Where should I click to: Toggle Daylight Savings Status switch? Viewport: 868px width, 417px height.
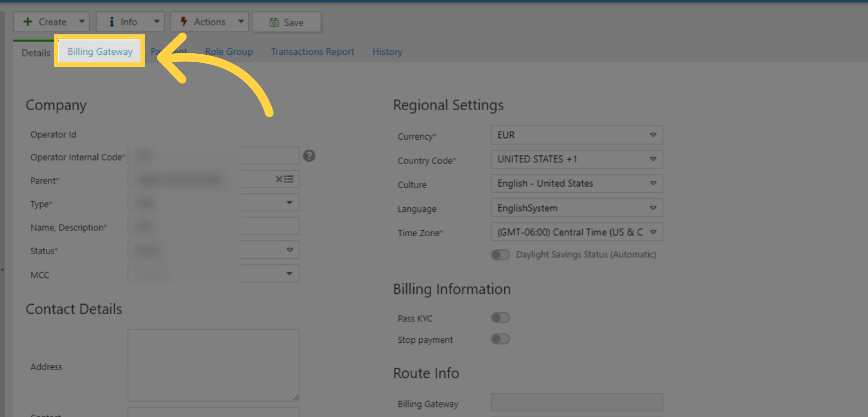click(500, 255)
